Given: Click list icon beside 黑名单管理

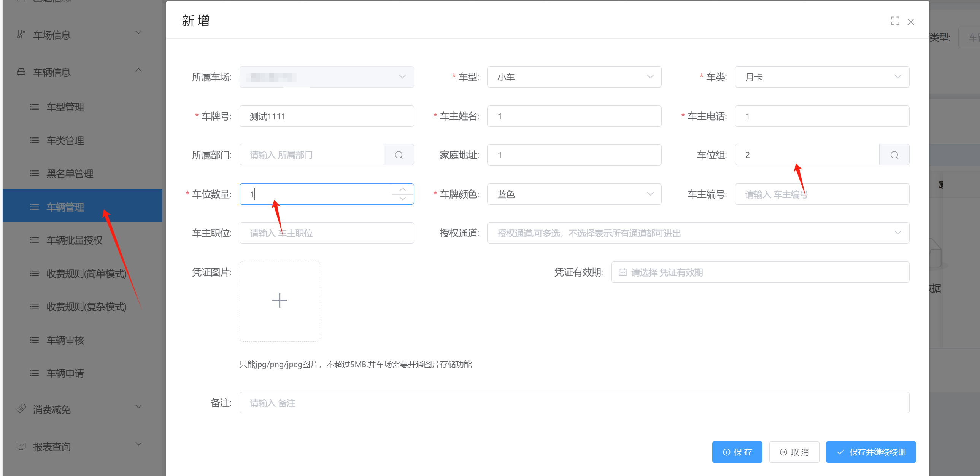Looking at the screenshot, I should (35, 174).
